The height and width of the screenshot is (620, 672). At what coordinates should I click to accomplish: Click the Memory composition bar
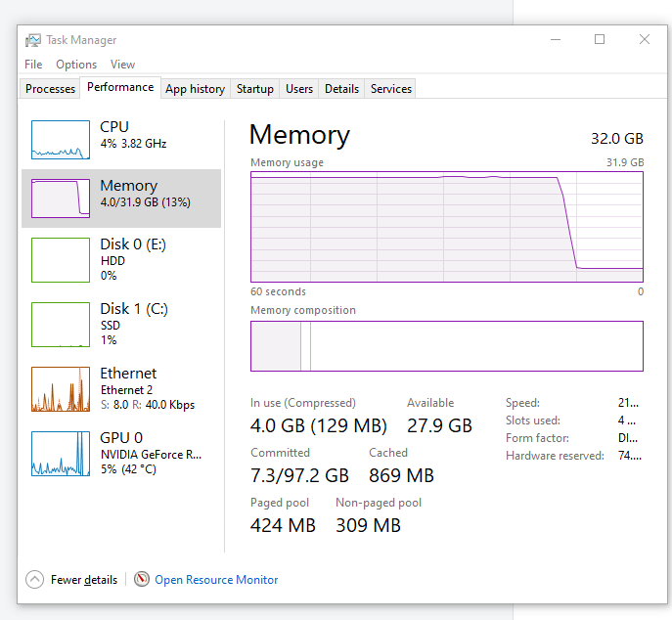(x=446, y=346)
